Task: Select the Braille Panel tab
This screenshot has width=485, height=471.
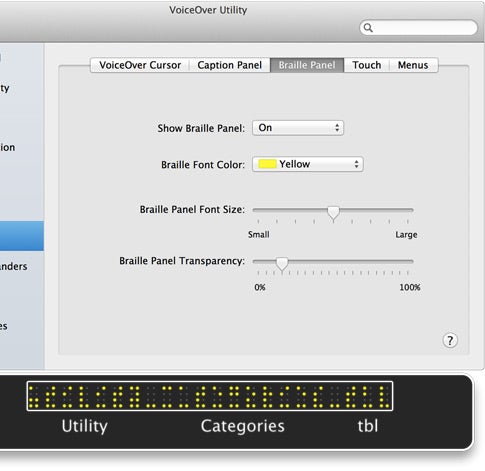Action: 307,65
